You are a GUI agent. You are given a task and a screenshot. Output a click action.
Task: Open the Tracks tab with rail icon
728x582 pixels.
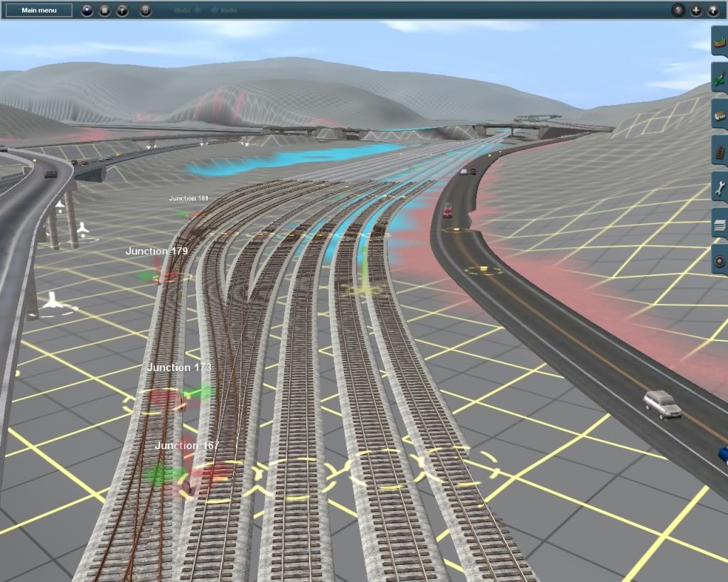tap(719, 150)
